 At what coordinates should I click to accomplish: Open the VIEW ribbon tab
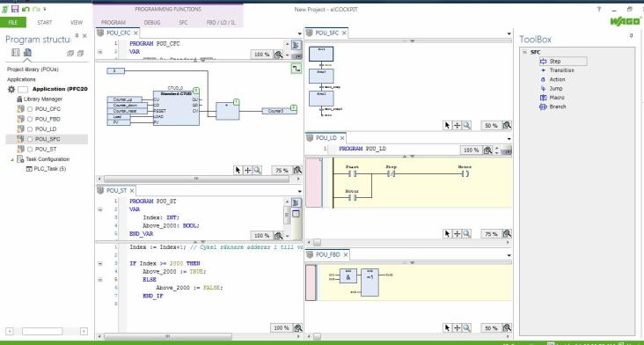[x=77, y=23]
